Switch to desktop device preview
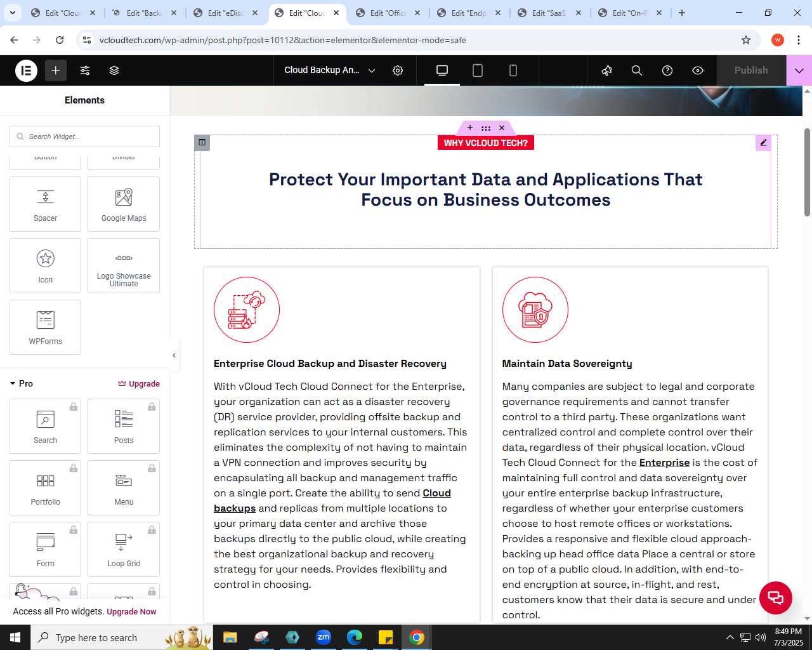Viewport: 812px width, 650px height. pyautogui.click(x=442, y=70)
